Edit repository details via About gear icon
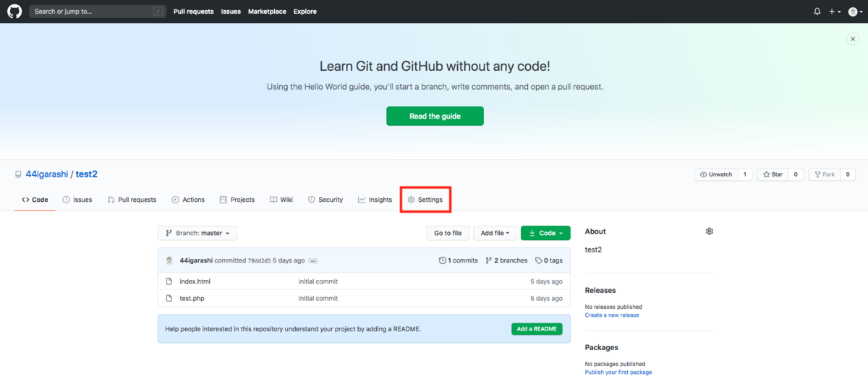 click(710, 231)
